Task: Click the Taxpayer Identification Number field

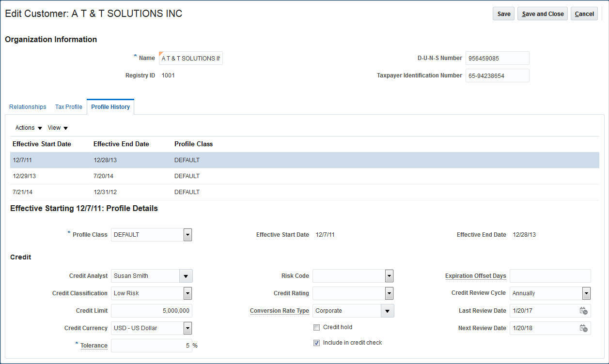Action: coord(498,76)
